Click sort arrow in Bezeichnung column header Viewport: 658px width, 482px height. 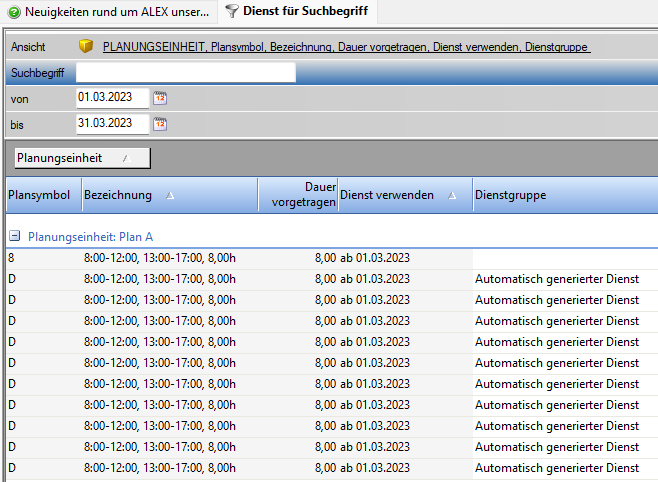tap(170, 196)
